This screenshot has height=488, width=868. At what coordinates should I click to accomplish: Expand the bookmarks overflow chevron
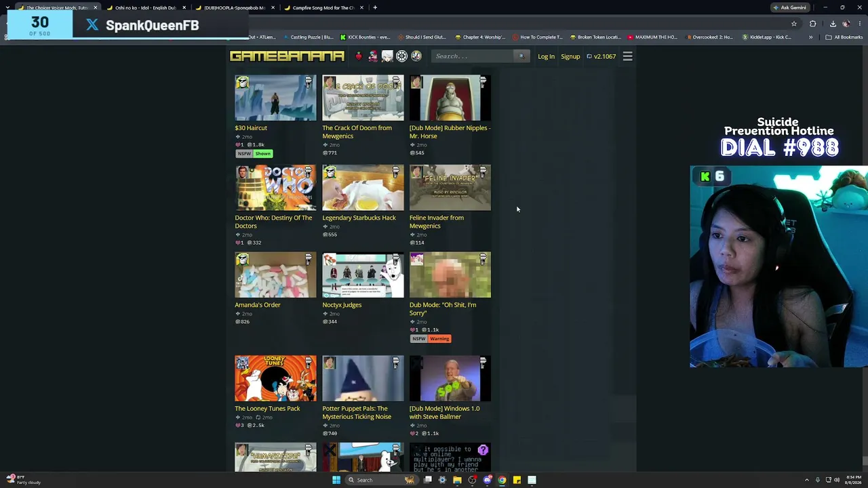coord(810,37)
